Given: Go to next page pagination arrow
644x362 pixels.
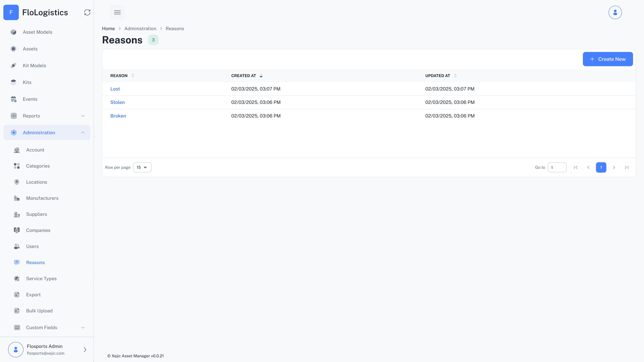Looking at the screenshot, I should pos(614,167).
